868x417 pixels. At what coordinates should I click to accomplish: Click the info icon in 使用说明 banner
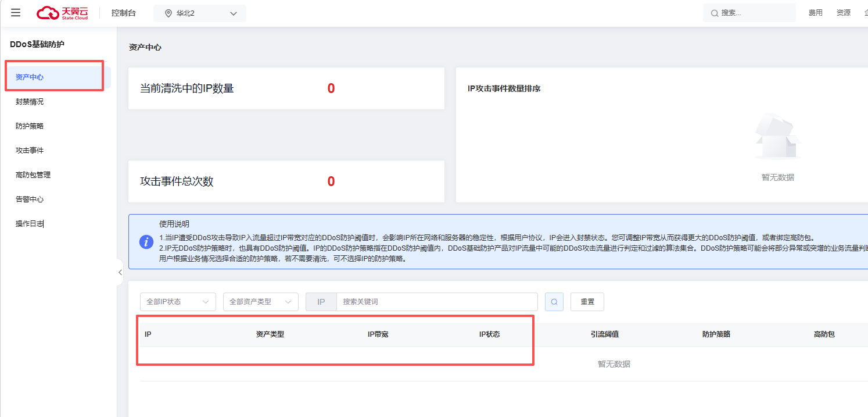(x=146, y=242)
